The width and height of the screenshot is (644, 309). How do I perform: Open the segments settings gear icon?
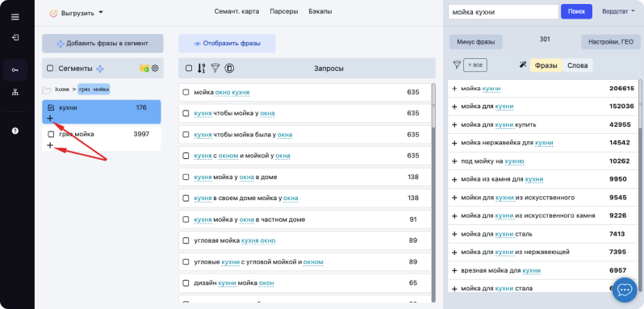155,68
